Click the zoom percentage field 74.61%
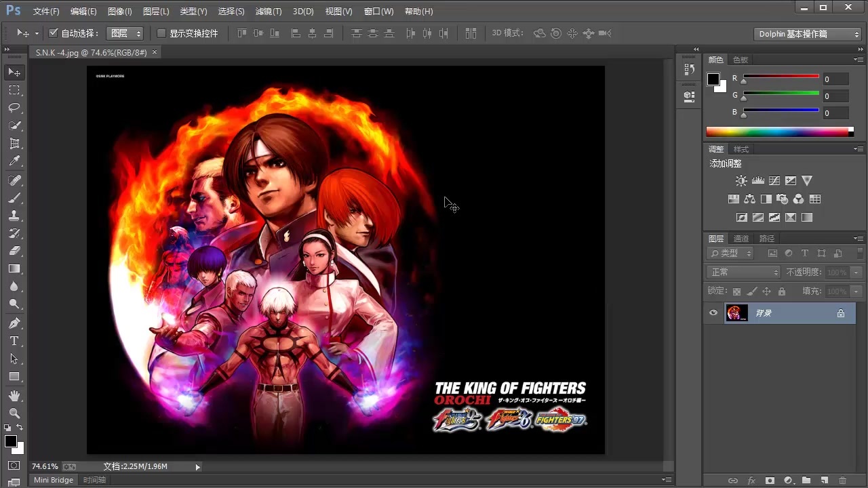This screenshot has height=488, width=868. (45, 466)
